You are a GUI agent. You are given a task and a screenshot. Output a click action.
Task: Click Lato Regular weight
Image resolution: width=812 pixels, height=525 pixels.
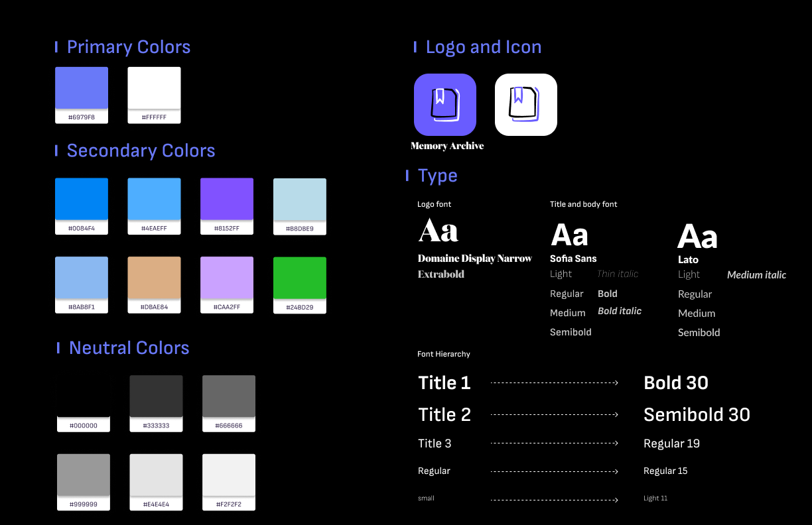695,294
